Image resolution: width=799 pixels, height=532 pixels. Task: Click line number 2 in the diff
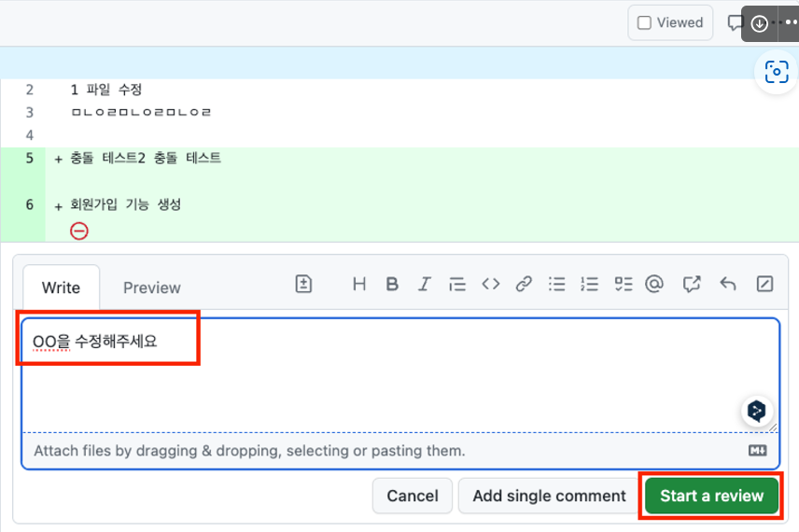pos(30,90)
